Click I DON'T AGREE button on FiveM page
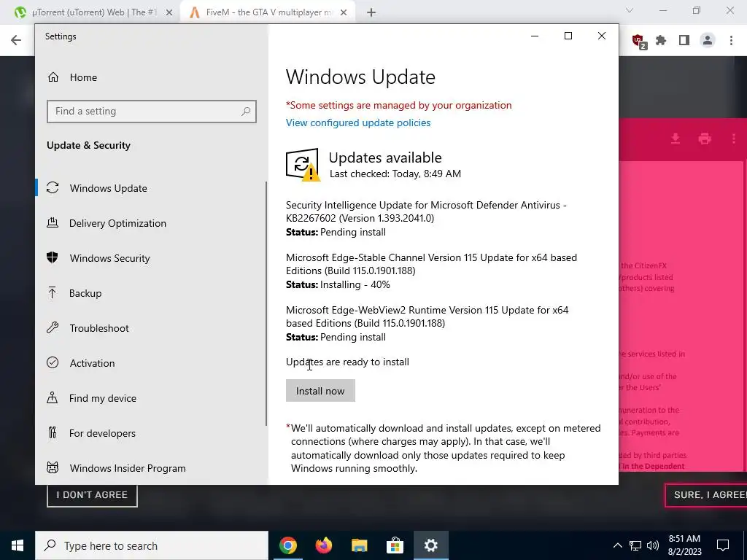This screenshot has height=560, width=747. pos(92,495)
